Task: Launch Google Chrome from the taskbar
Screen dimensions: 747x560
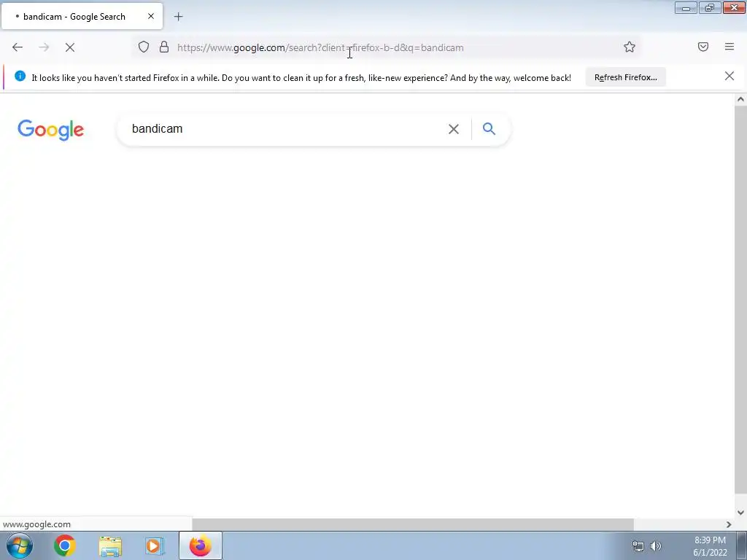Action: coord(65,545)
